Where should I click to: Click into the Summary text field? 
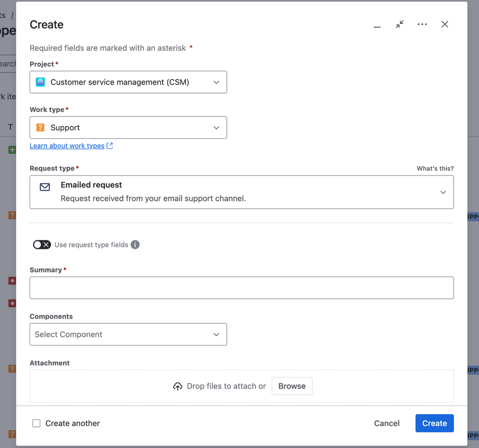coord(241,288)
